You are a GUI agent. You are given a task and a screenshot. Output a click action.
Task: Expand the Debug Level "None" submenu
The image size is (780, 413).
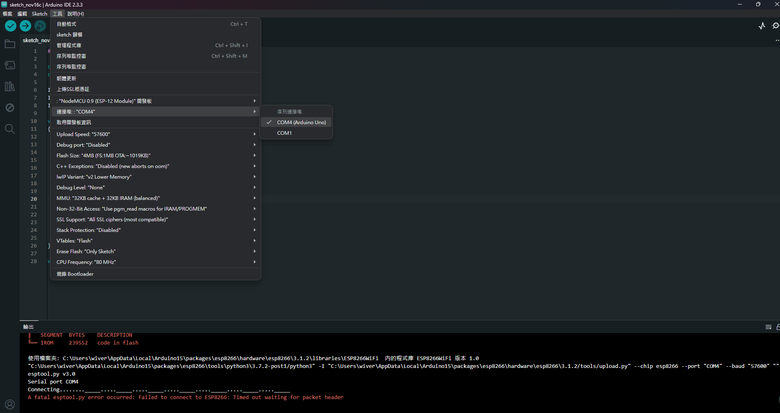point(156,188)
